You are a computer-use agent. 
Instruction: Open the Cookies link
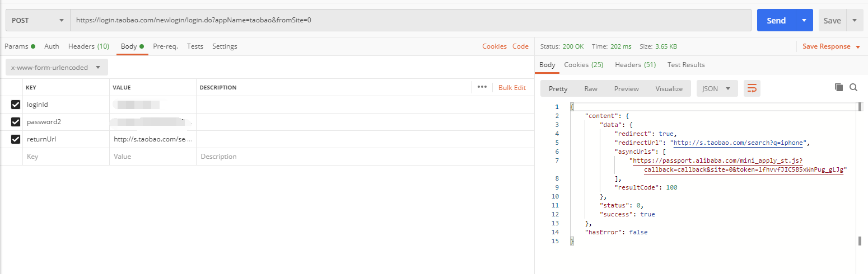(494, 46)
